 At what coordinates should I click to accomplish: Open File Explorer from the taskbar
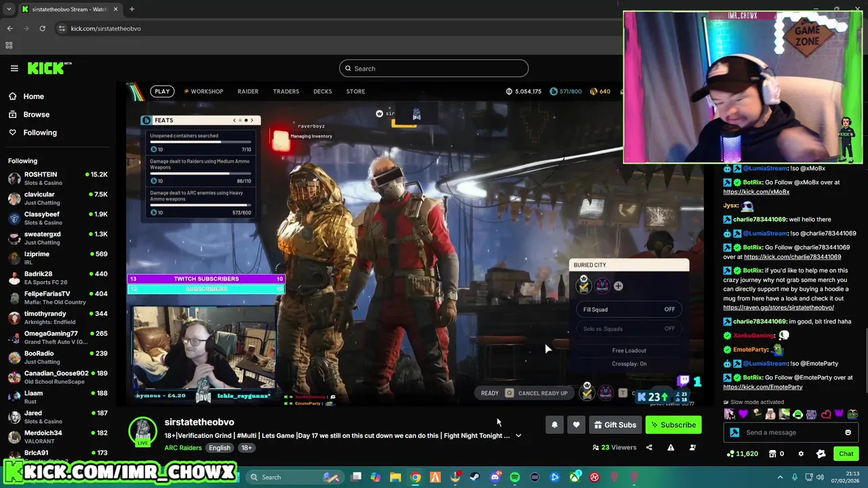click(395, 477)
